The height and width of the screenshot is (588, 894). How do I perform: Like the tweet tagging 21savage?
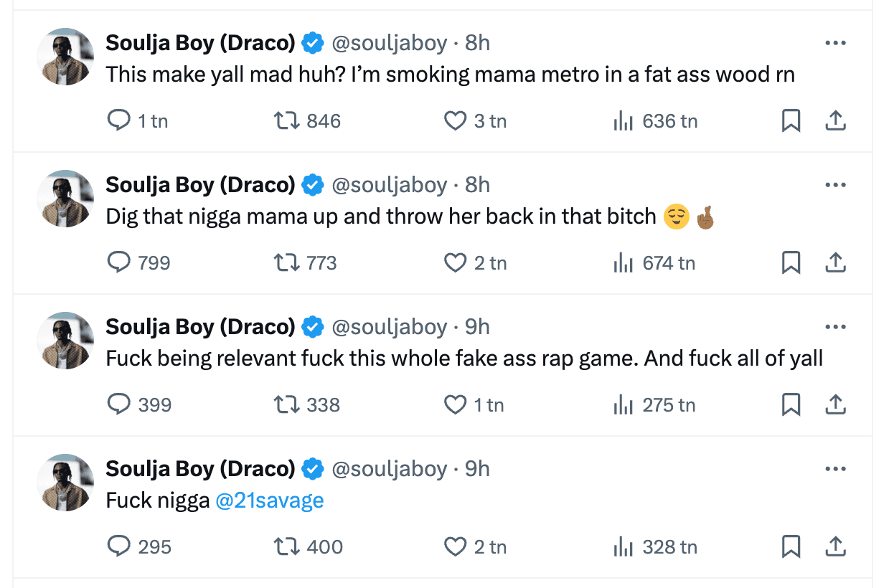456,546
